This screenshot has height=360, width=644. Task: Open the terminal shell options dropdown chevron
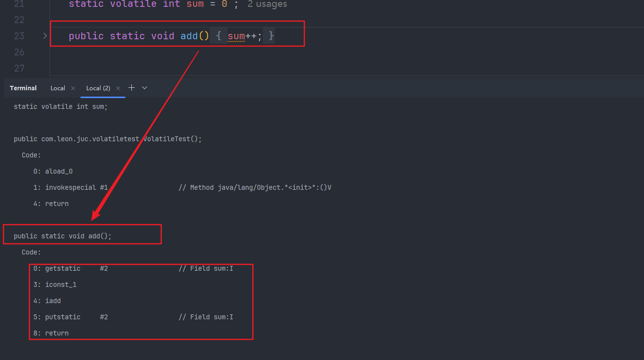coord(145,88)
